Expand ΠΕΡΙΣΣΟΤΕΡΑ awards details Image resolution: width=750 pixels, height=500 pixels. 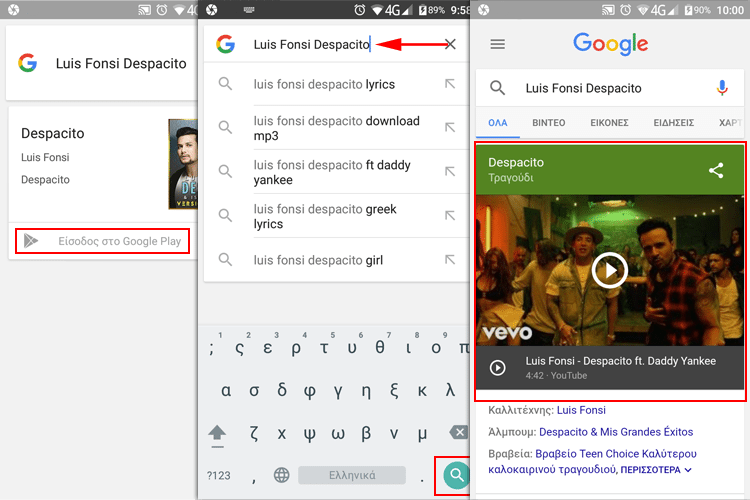click(x=656, y=470)
